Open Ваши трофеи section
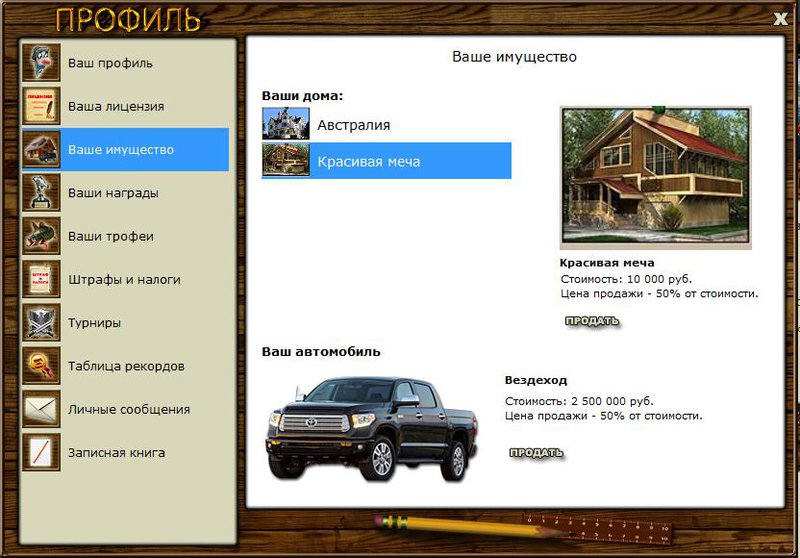The image size is (800, 558). pyautogui.click(x=125, y=236)
